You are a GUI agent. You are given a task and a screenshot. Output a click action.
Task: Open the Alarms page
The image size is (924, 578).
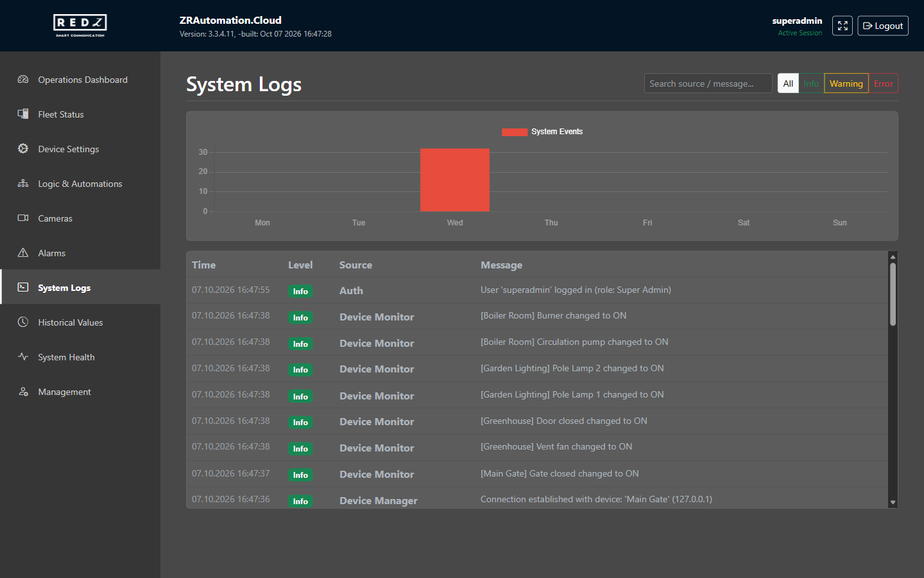[80, 253]
